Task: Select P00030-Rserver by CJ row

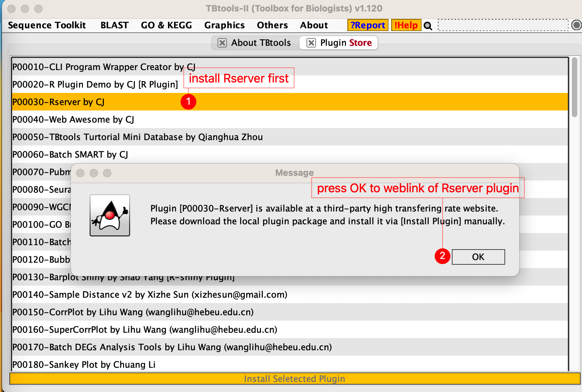Action: [290, 102]
